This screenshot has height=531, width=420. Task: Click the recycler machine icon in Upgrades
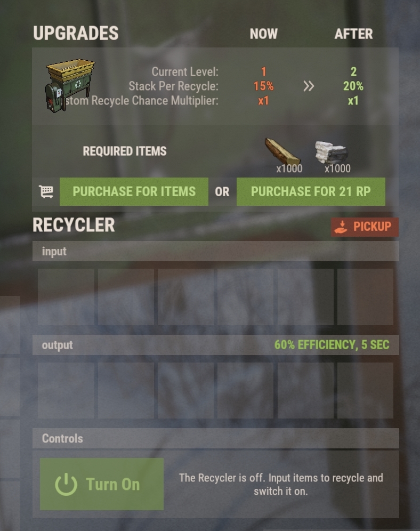[70, 86]
